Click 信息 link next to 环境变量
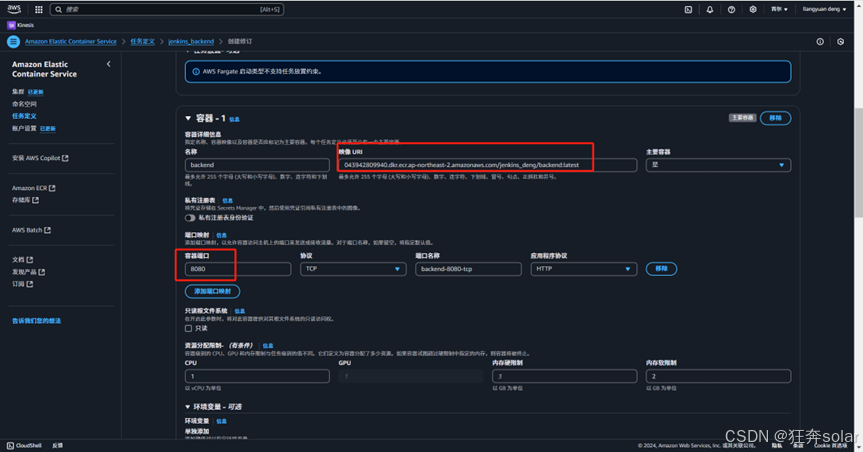This screenshot has height=452, width=863. point(221,422)
